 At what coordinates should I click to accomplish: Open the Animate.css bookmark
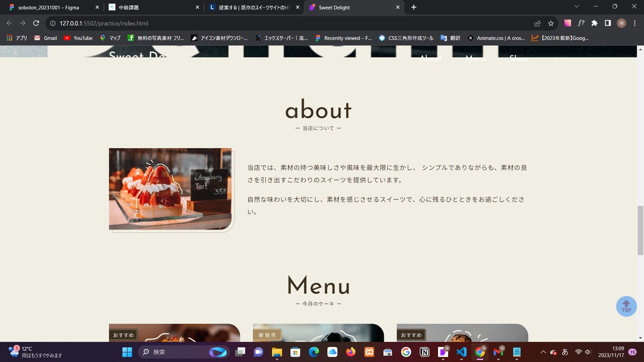[496, 38]
